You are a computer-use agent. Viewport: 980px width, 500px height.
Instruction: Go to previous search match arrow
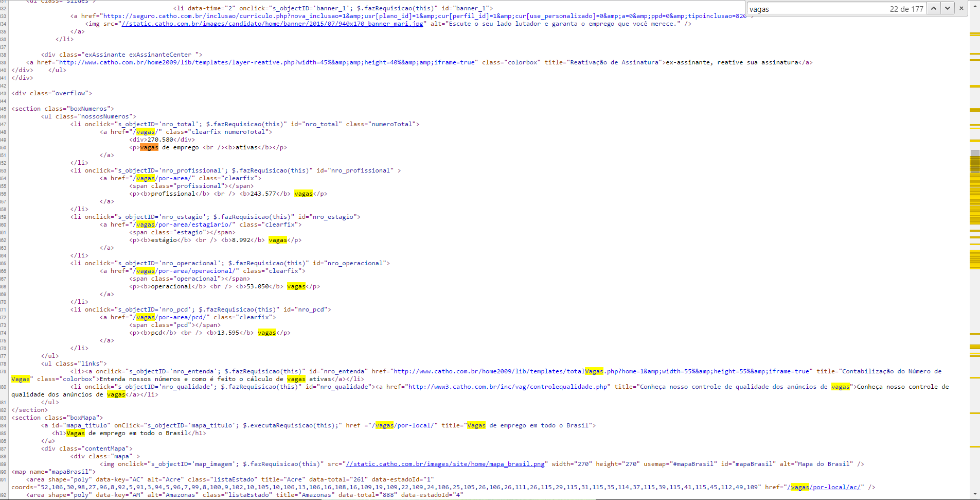pyautogui.click(x=934, y=8)
